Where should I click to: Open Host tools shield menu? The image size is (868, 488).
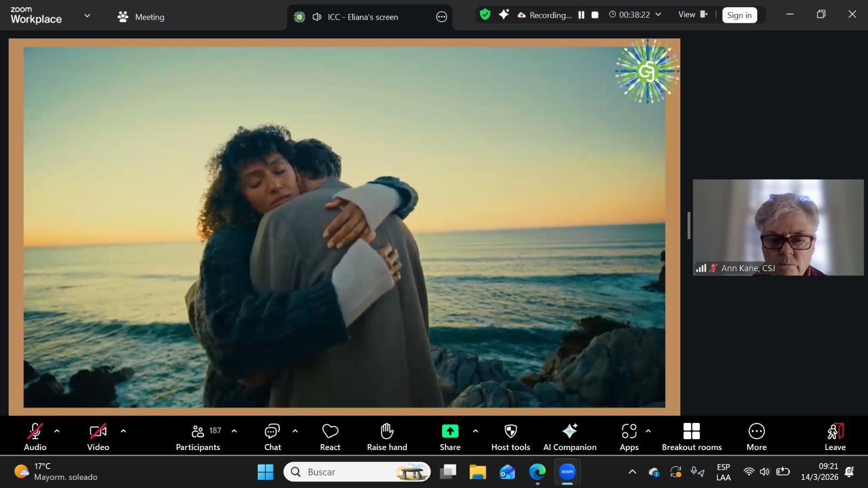[510, 436]
